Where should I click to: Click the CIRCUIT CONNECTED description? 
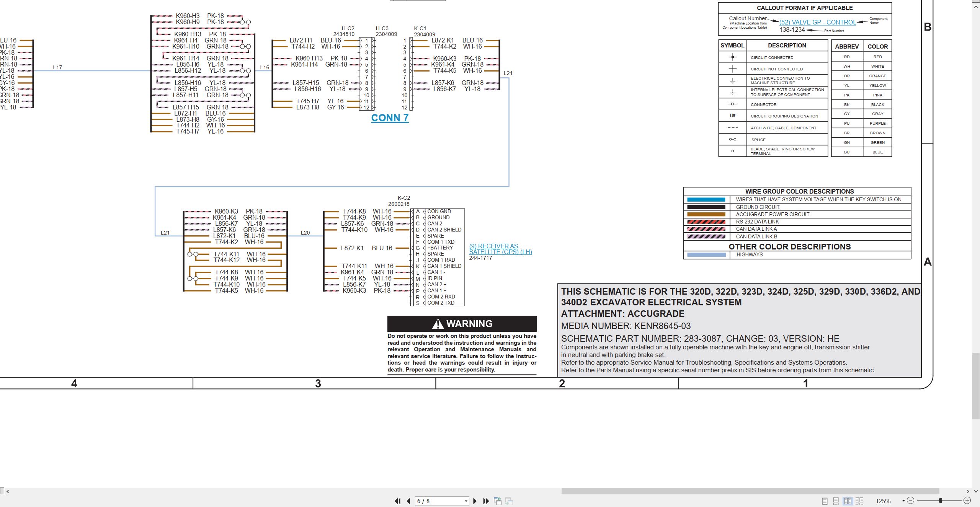pos(772,57)
